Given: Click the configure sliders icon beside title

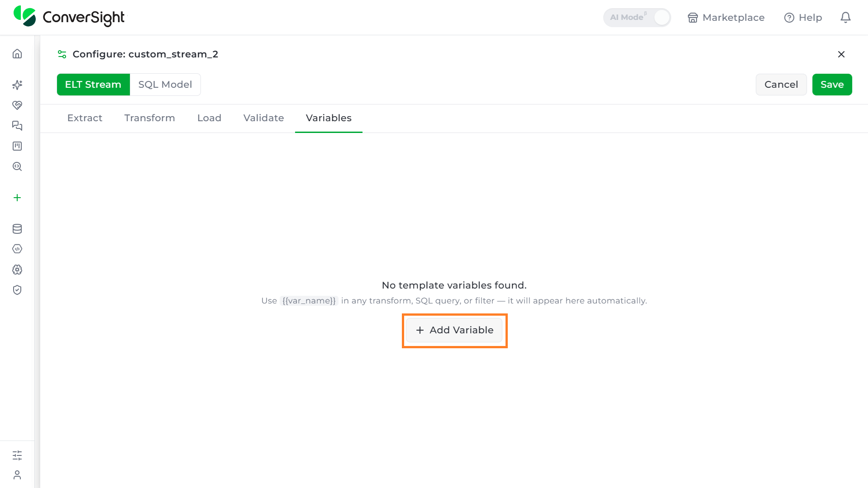Looking at the screenshot, I should tap(62, 54).
